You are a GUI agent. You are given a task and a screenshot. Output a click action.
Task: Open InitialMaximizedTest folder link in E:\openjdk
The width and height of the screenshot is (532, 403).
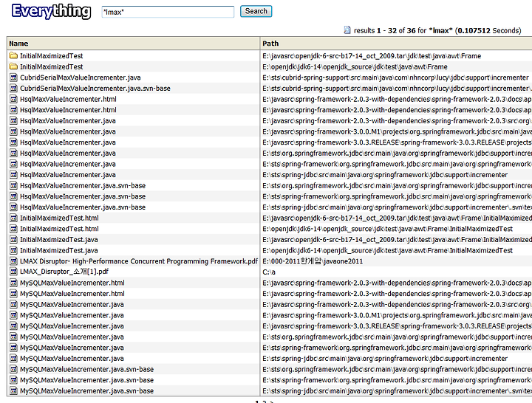click(x=51, y=66)
